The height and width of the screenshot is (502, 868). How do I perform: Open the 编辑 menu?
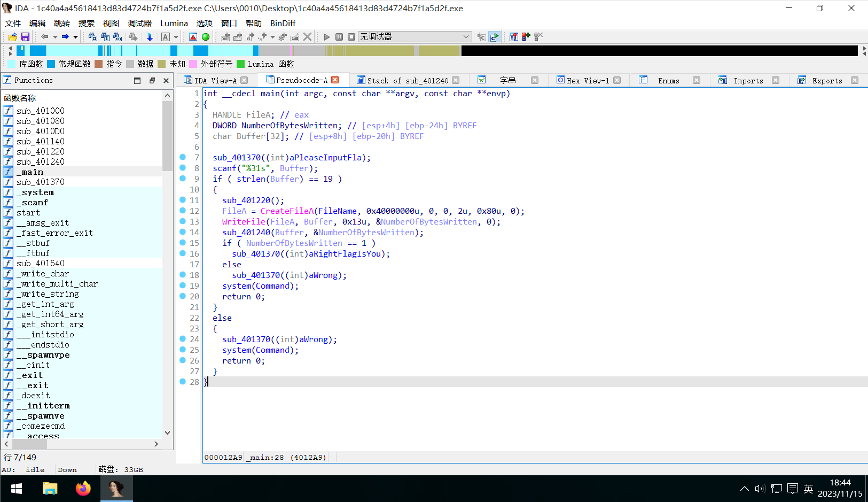tap(37, 23)
